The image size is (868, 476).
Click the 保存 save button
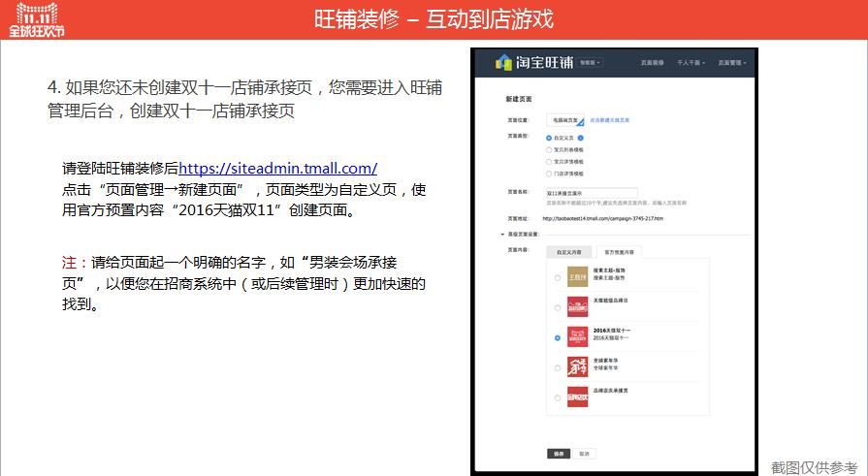pos(559,454)
